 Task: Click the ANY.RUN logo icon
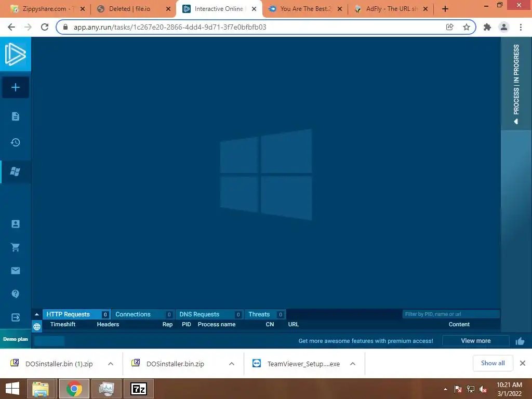(15, 54)
